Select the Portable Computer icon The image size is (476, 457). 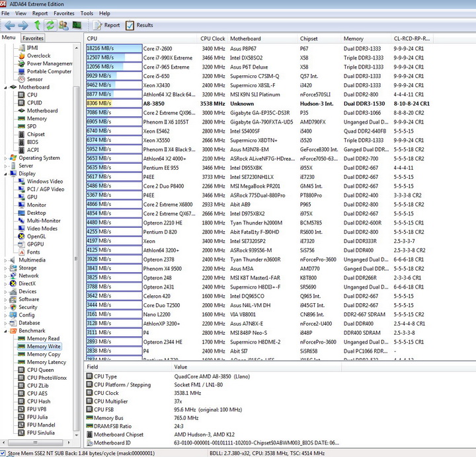(22, 71)
